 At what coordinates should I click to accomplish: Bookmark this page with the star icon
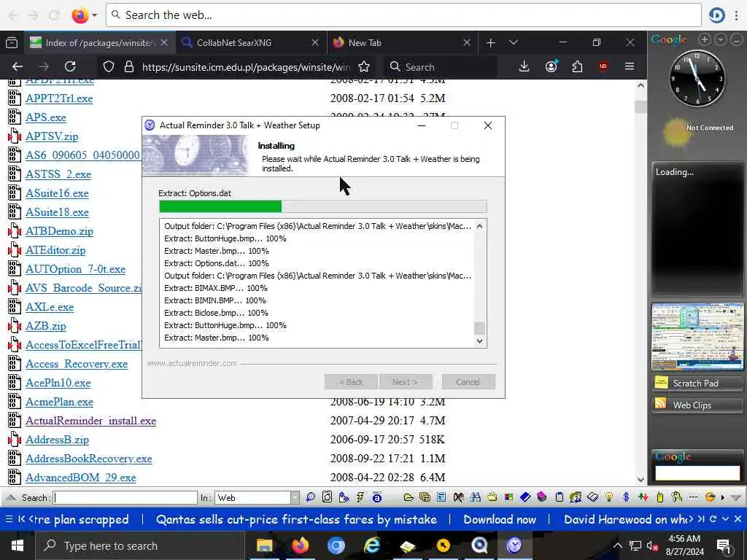pyautogui.click(x=364, y=66)
